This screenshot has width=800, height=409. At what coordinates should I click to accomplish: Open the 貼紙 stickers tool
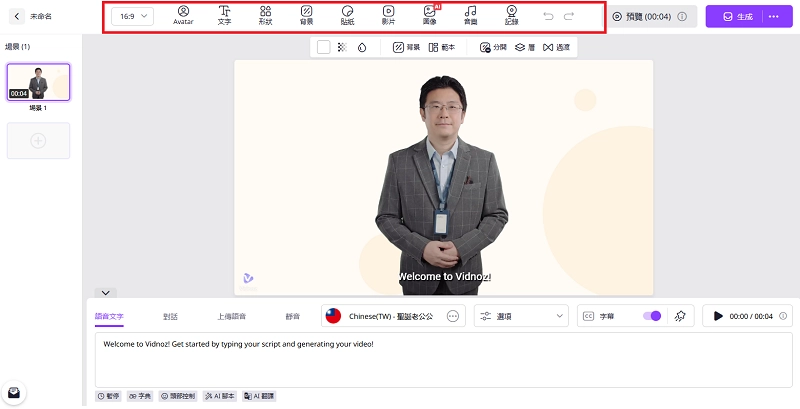coord(347,15)
